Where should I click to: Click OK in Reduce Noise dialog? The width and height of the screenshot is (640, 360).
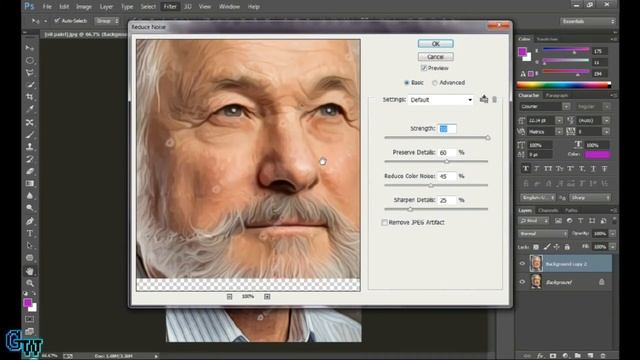[x=436, y=44]
